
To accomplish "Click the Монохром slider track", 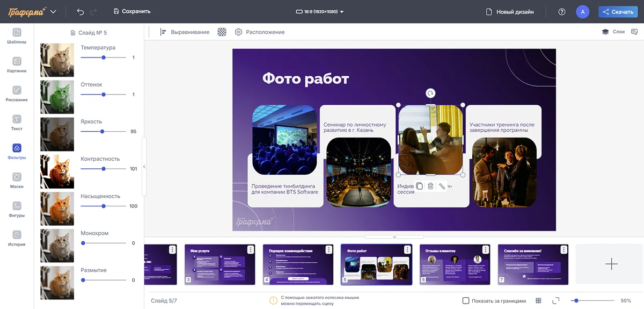I will pyautogui.click(x=104, y=243).
